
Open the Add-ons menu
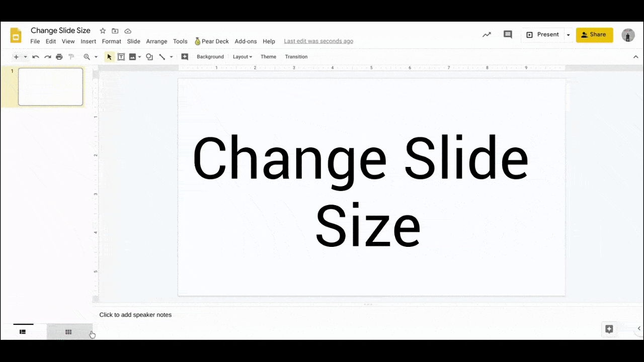point(246,41)
